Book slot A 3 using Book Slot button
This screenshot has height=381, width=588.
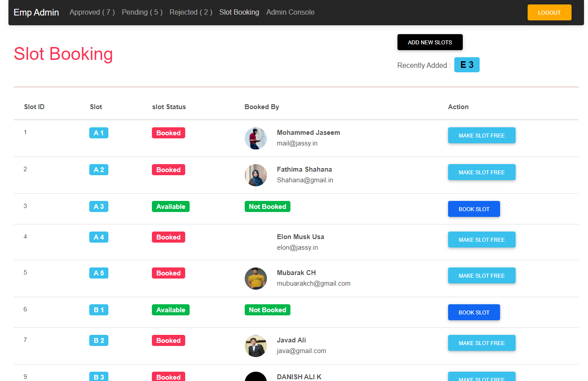pyautogui.click(x=474, y=208)
